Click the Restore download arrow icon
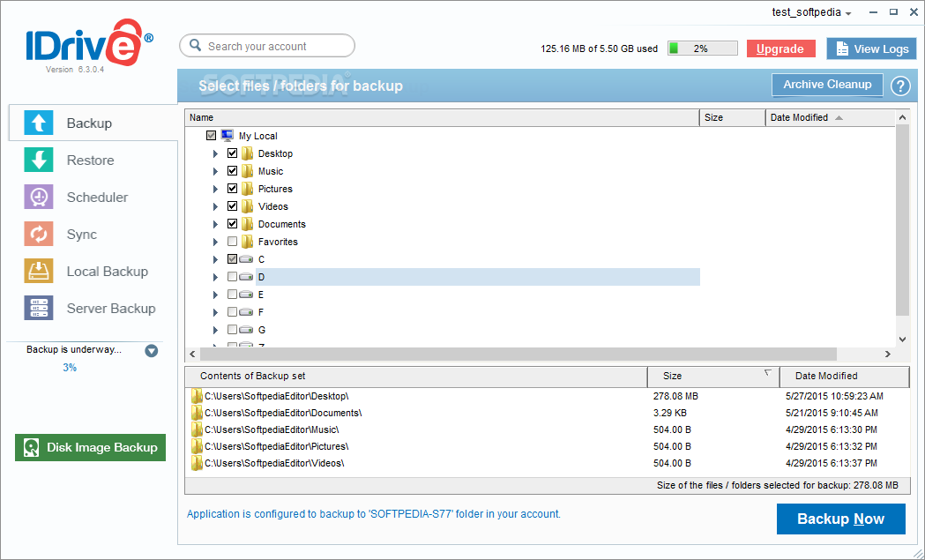Viewport: 925px width, 560px height. tap(38, 160)
